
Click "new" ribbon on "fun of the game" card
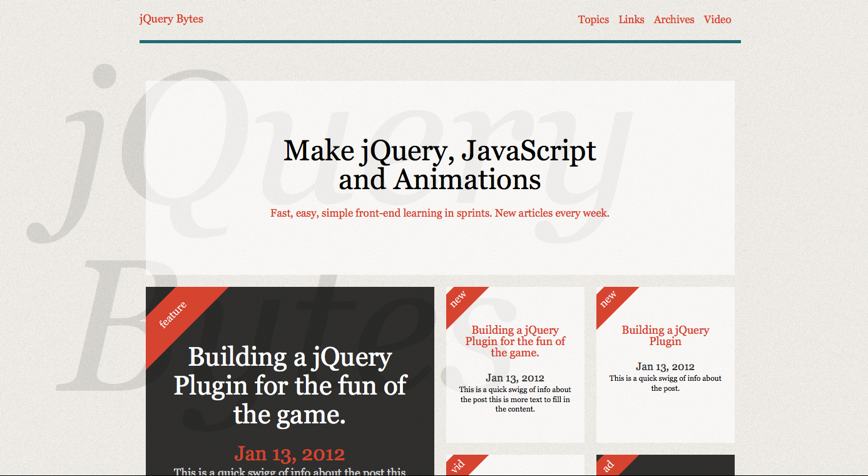click(460, 301)
